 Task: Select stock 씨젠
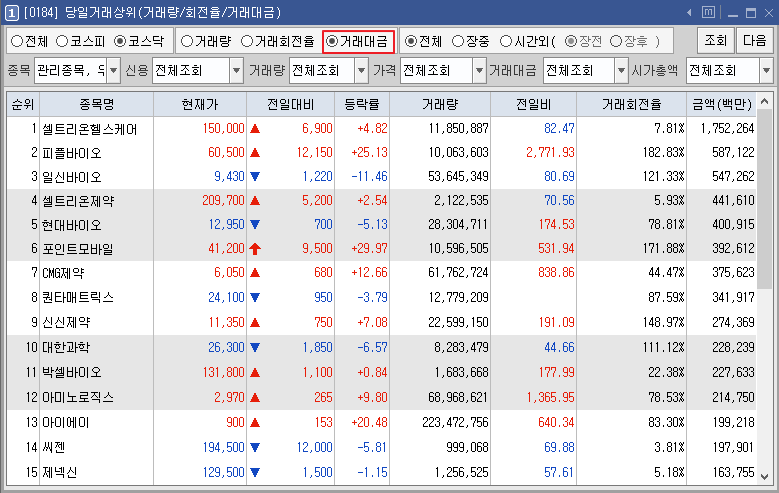click(54, 447)
